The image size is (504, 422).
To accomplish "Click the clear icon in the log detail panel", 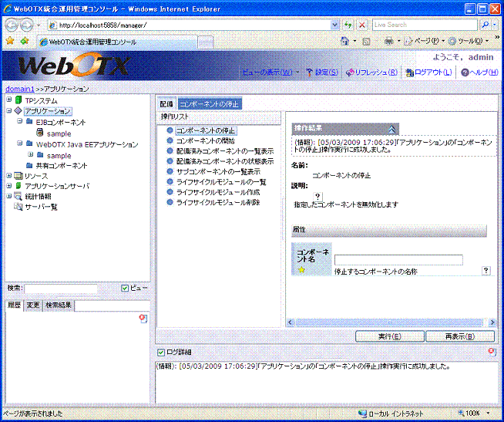I will pos(492,352).
